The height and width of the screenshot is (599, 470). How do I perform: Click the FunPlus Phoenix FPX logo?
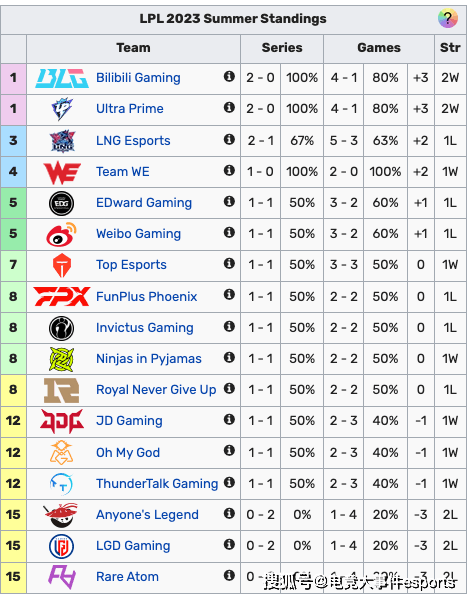pyautogui.click(x=62, y=296)
